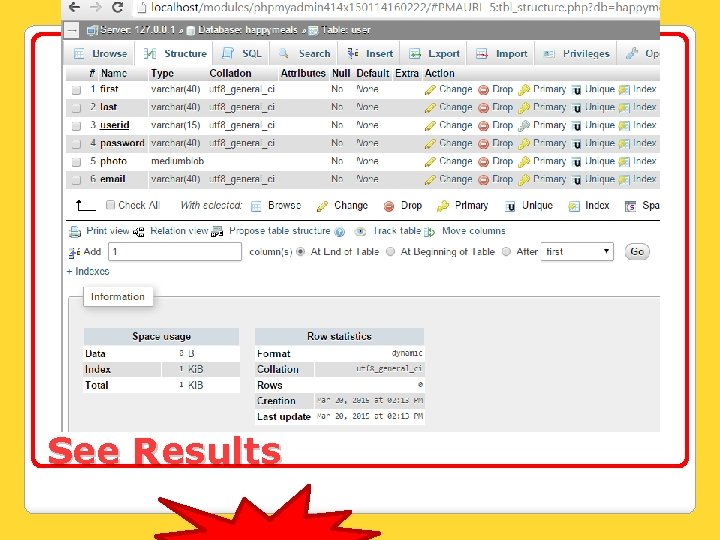Screen dimensions: 720x540
Task: Click the email column name
Action: click(x=112, y=179)
